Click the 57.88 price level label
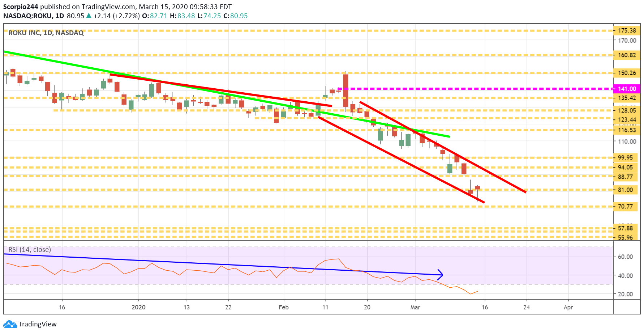This screenshot has width=644, height=334. tap(625, 228)
